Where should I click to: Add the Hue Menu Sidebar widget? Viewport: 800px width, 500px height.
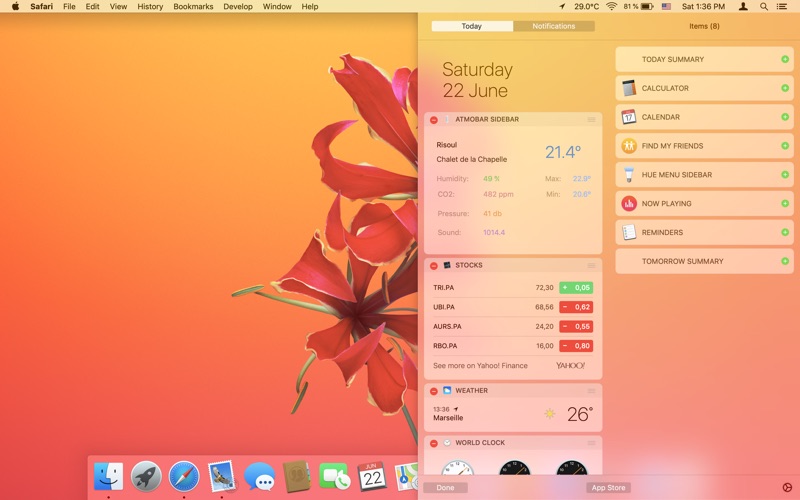coord(785,175)
